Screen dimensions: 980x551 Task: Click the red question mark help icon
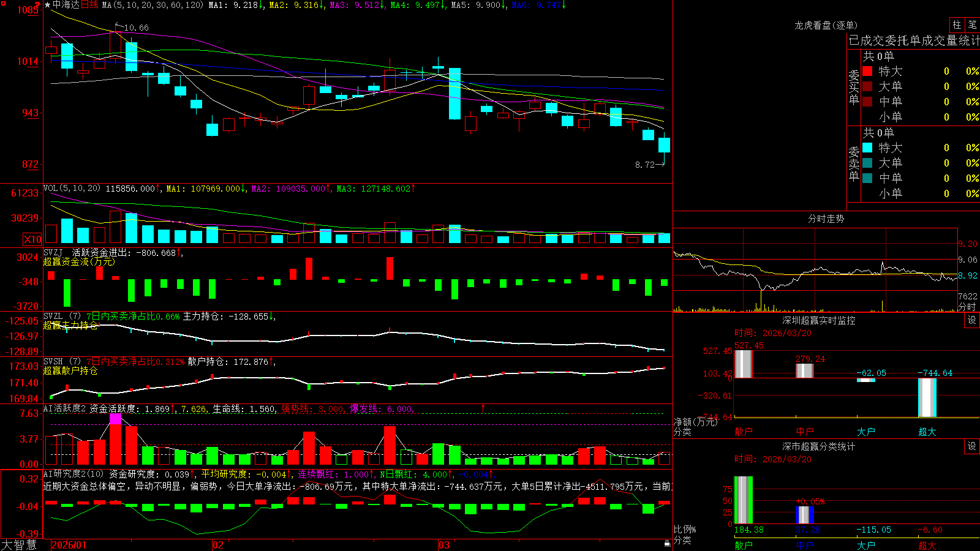pyautogui.click(x=38, y=5)
